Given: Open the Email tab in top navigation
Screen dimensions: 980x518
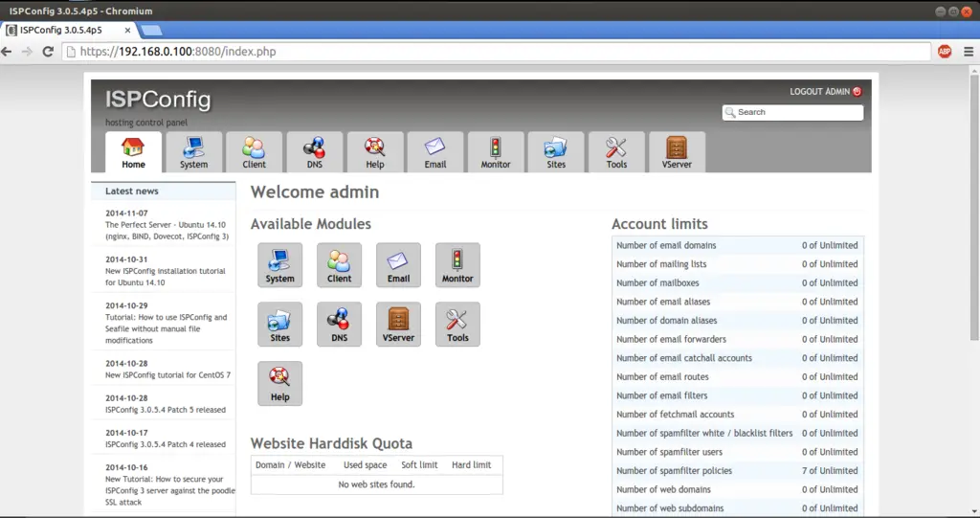Looking at the screenshot, I should [435, 152].
